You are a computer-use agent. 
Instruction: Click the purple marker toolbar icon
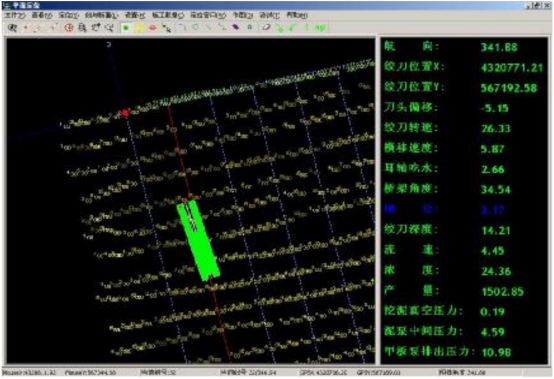coord(236,27)
